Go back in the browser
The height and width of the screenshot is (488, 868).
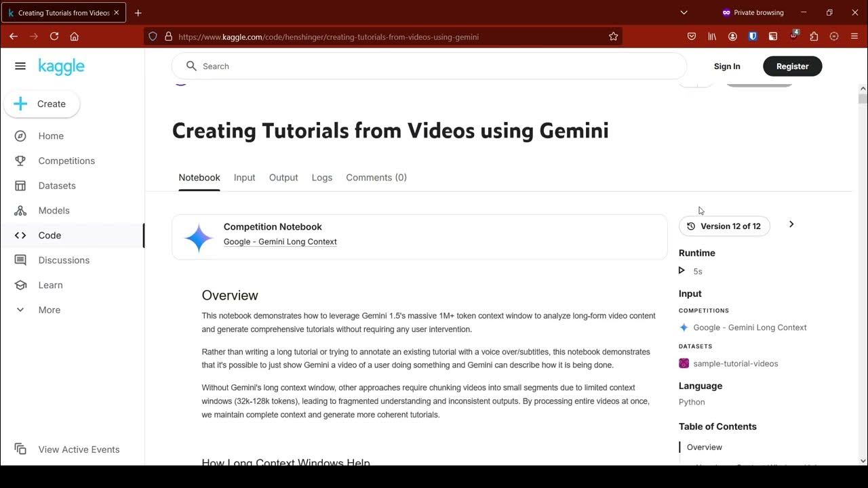pos(14,37)
